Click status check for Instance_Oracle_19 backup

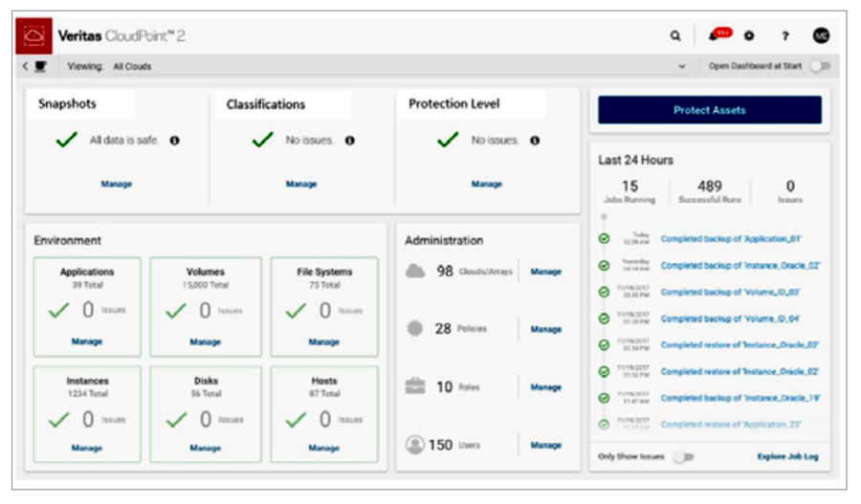[x=604, y=398]
